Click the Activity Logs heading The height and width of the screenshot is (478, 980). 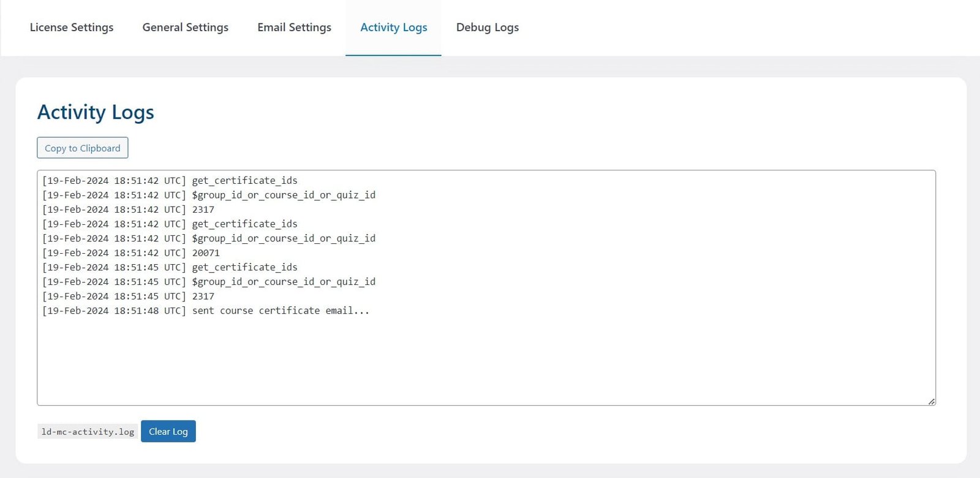[96, 112]
